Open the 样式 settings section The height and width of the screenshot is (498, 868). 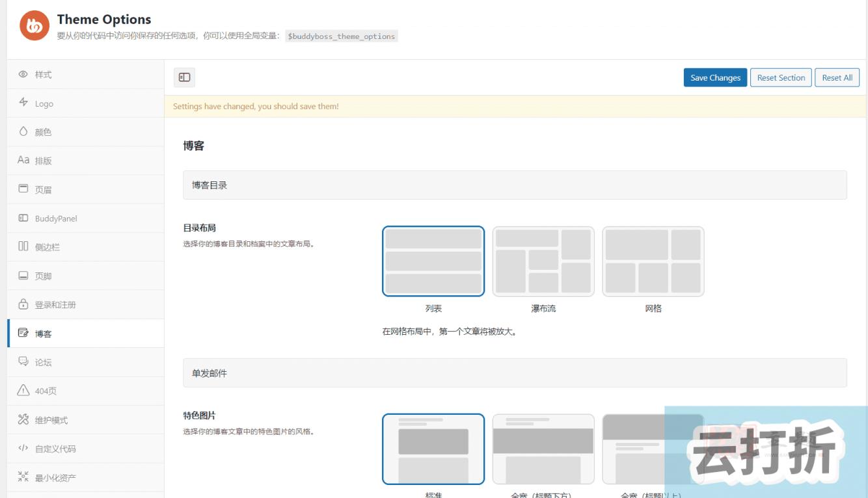pyautogui.click(x=85, y=75)
